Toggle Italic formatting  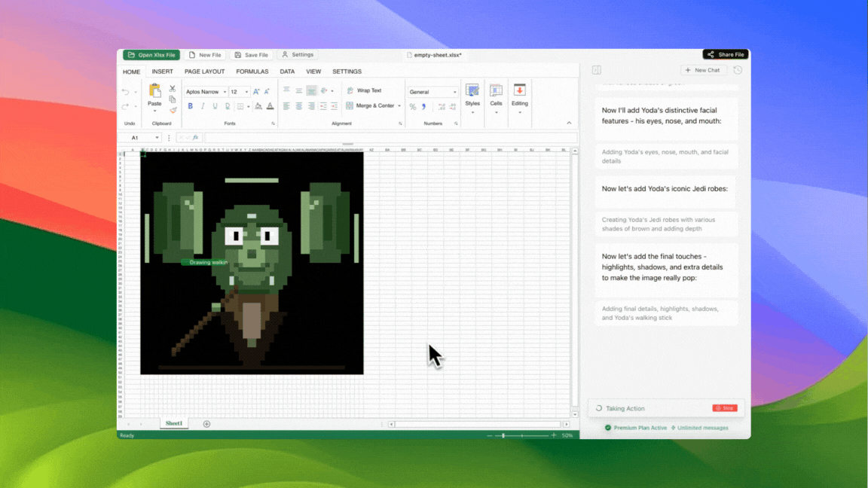203,106
